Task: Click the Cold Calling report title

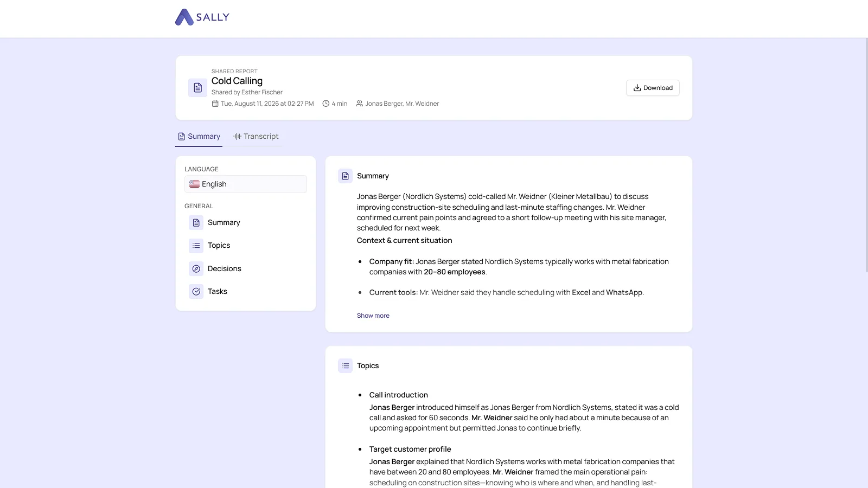Action: coord(237,81)
